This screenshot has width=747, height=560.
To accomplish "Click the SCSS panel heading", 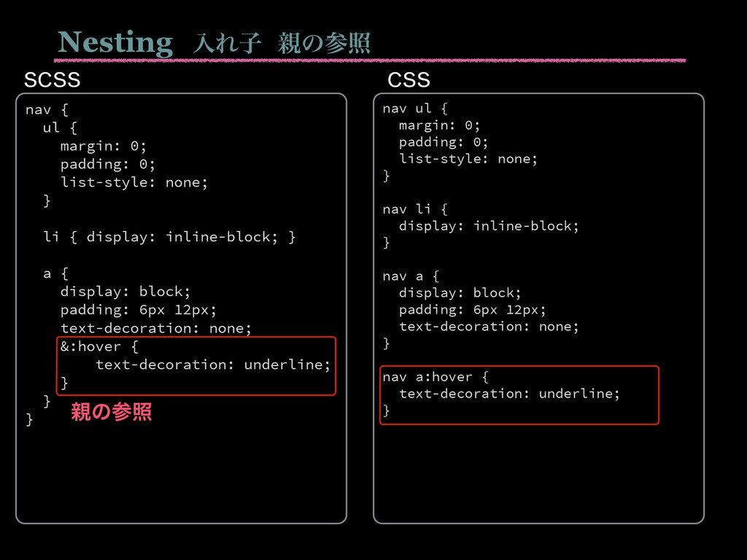I will tap(52, 80).
